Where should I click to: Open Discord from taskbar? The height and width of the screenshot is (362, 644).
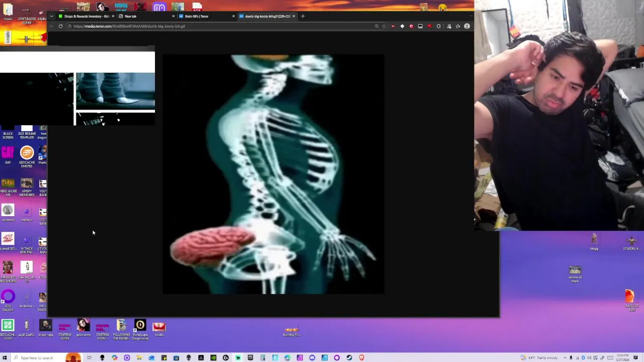312,357
